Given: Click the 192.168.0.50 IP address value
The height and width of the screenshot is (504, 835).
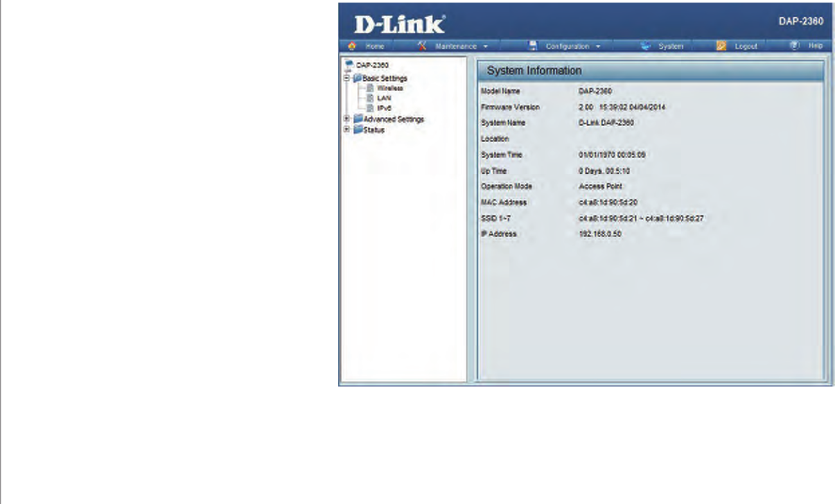Looking at the screenshot, I should (x=600, y=234).
